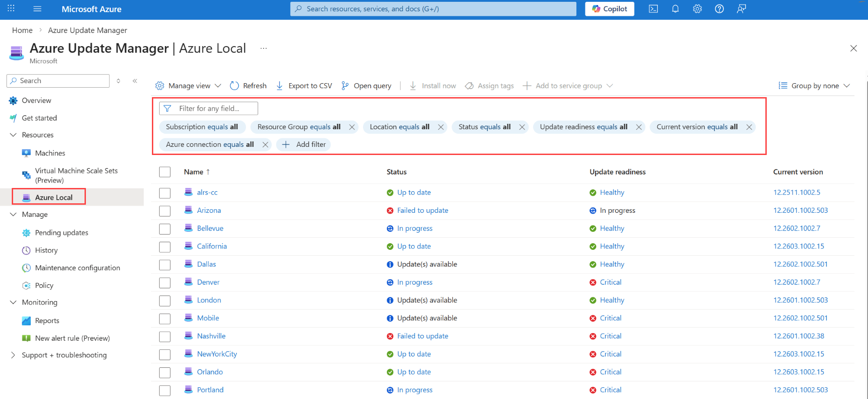Go to Maintenance configuration page
This screenshot has height=399, width=868.
pos(77,268)
